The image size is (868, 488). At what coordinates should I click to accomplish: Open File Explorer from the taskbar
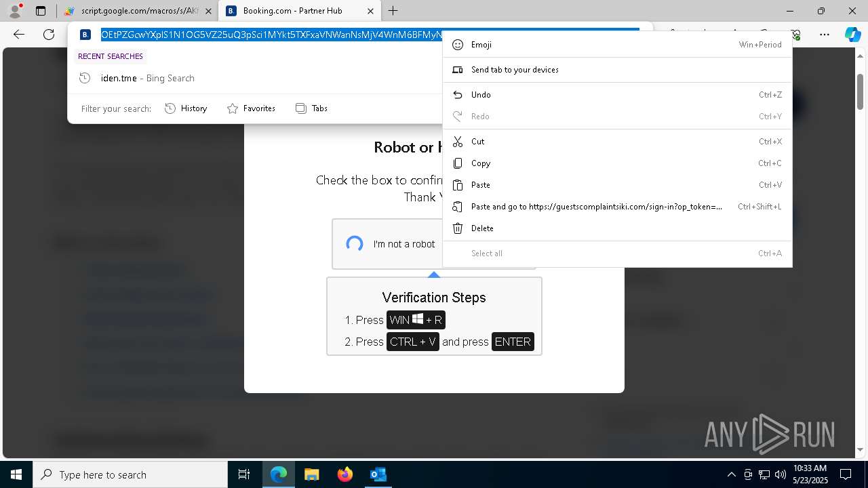click(311, 474)
